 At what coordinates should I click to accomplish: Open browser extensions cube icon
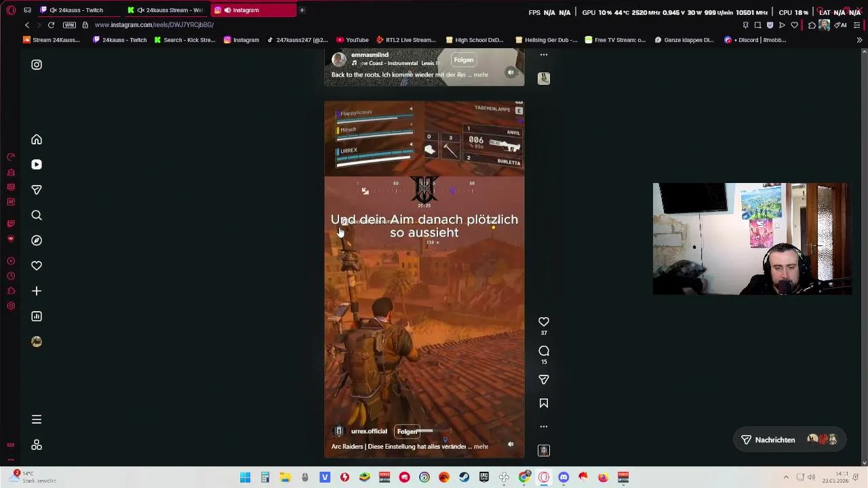click(x=812, y=25)
